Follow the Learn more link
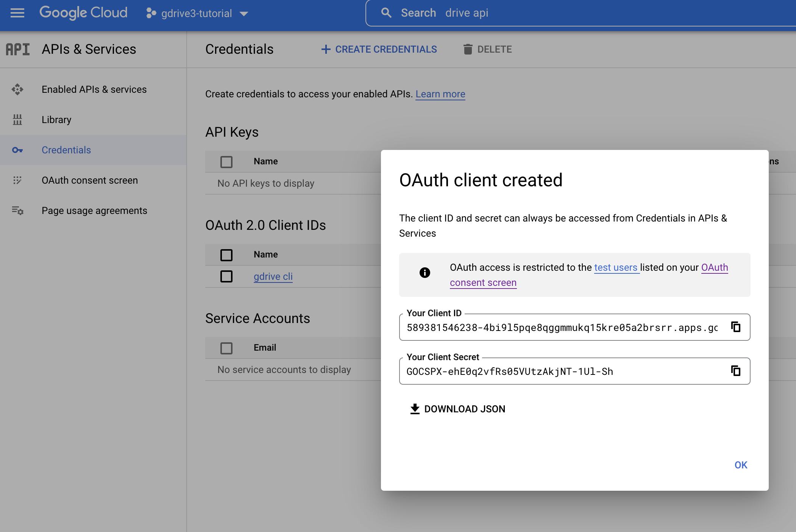 point(440,94)
